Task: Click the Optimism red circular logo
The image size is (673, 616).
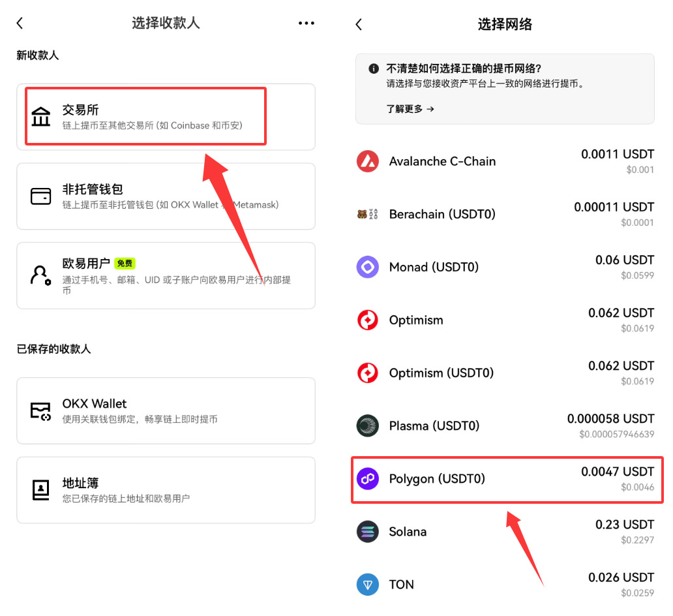Action: tap(368, 320)
